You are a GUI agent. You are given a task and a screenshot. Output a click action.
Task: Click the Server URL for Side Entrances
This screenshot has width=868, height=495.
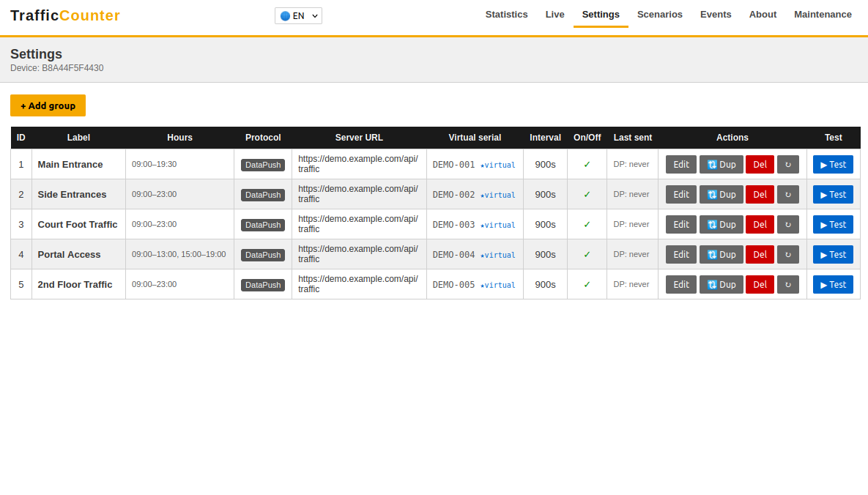click(358, 194)
